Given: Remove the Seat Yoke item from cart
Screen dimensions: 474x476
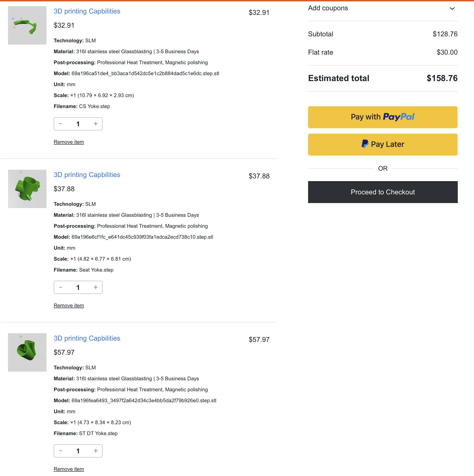Looking at the screenshot, I should point(69,306).
